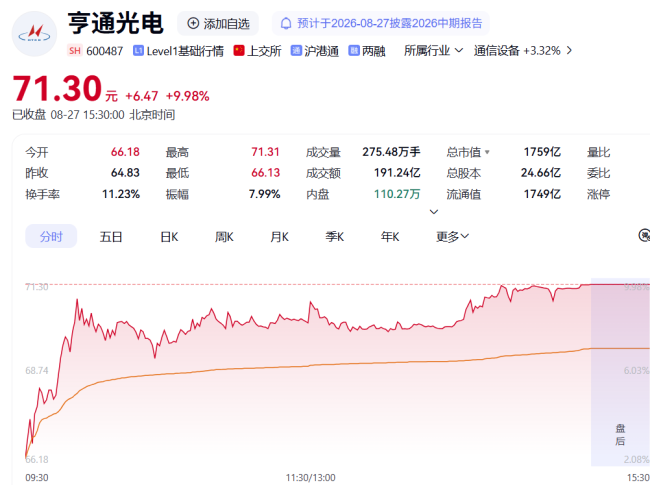Switch to the 月K chart tab
650x485 pixels.
tap(279, 237)
